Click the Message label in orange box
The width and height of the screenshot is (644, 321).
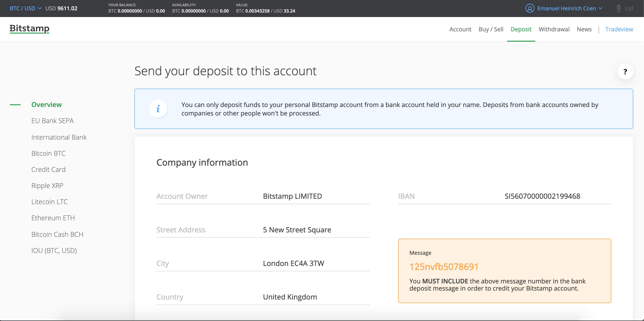[420, 253]
